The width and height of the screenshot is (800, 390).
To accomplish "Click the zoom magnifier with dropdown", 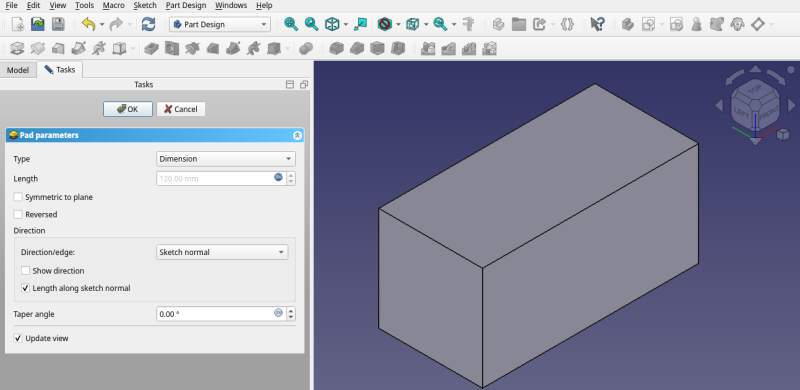I will click(440, 24).
